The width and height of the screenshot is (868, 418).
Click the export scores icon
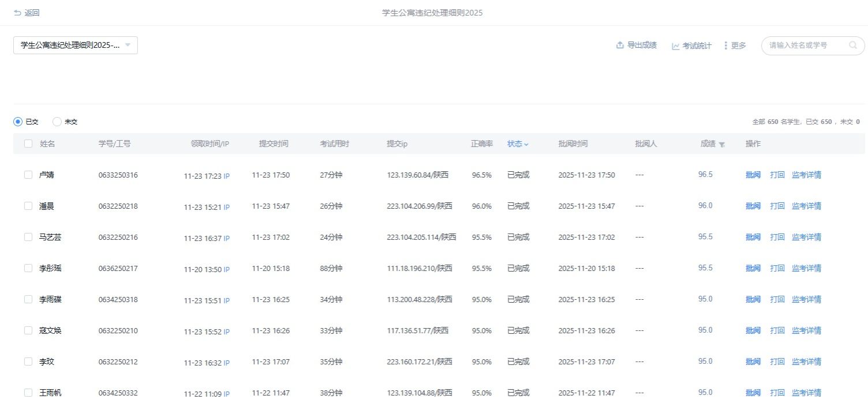point(620,46)
